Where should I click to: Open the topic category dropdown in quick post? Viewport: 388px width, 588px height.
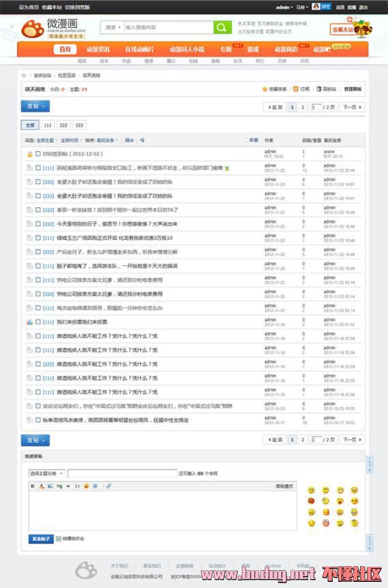(x=47, y=474)
